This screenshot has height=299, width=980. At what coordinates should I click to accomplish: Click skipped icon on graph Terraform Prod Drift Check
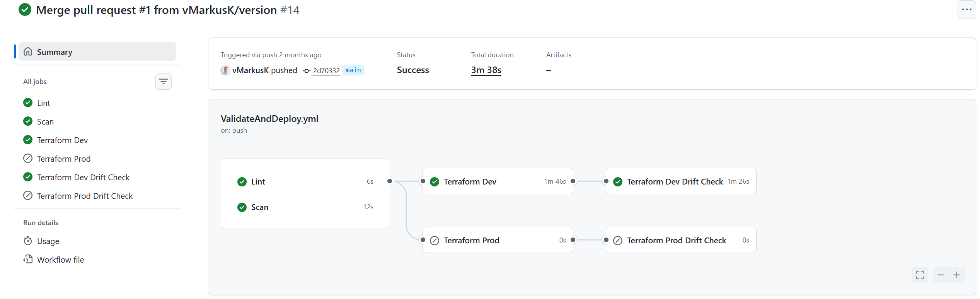[618, 240]
